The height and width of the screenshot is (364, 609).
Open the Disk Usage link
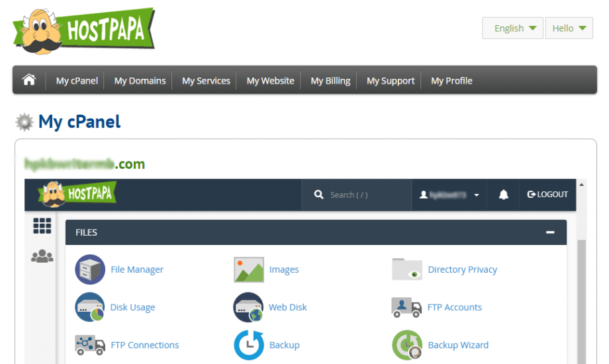pos(132,307)
